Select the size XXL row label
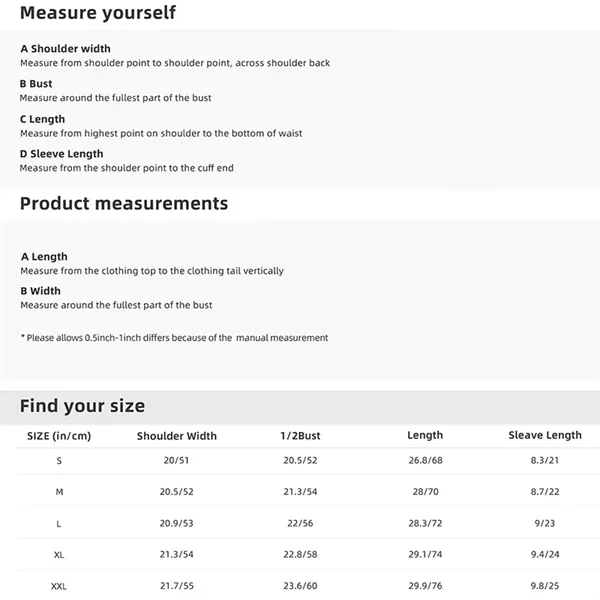The width and height of the screenshot is (600, 600). (59, 586)
